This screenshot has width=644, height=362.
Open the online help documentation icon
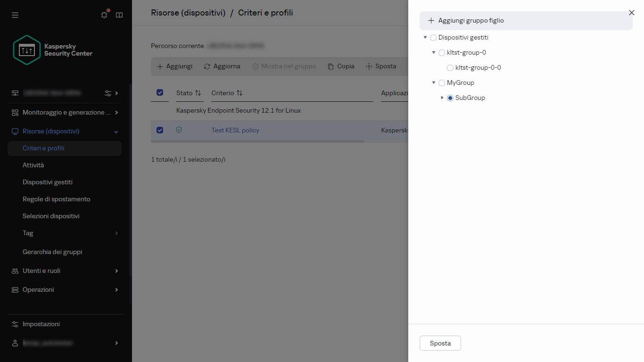coord(119,15)
